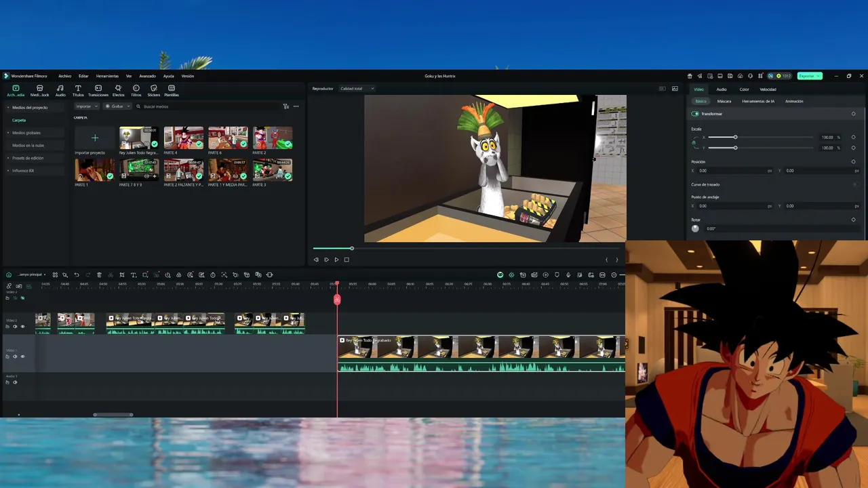868x488 pixels.
Task: Click the Buscar medios search field
Action: tap(207, 106)
